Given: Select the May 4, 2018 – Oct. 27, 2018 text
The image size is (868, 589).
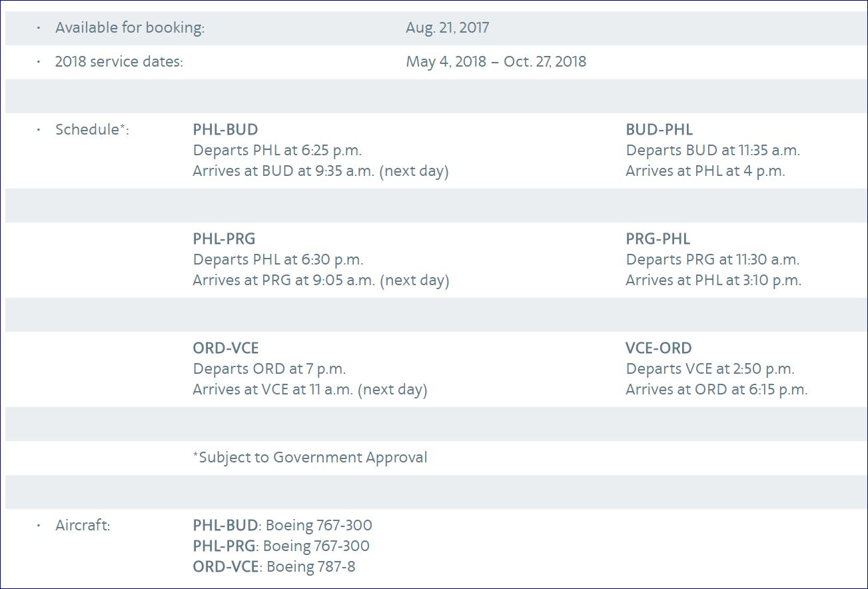Looking at the screenshot, I should [496, 62].
